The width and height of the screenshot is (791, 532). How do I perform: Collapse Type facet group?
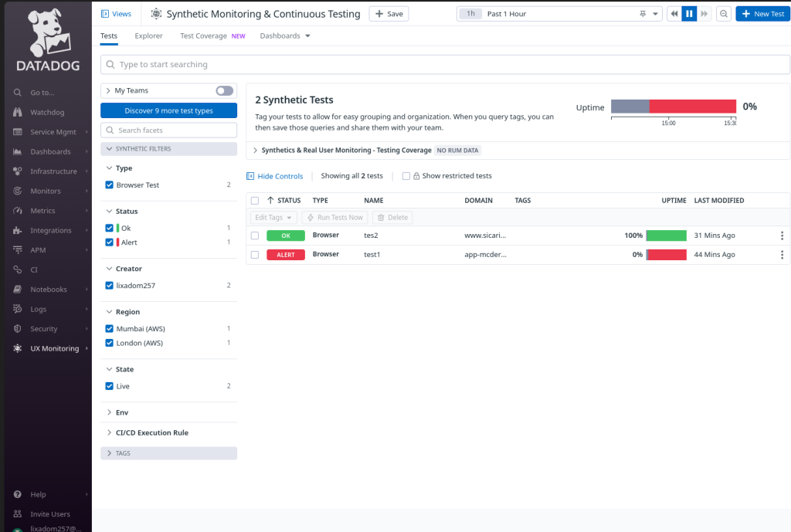pyautogui.click(x=109, y=168)
